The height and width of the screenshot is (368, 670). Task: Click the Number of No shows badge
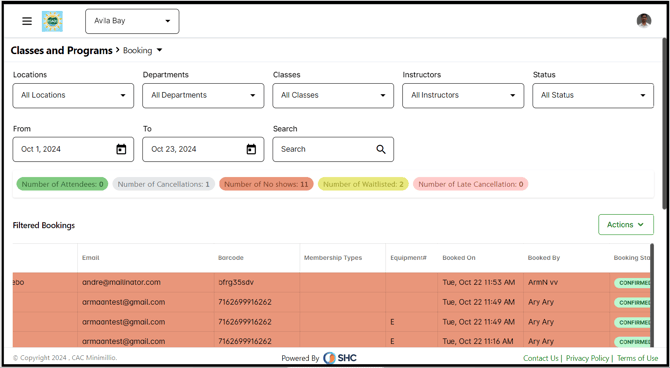266,184
